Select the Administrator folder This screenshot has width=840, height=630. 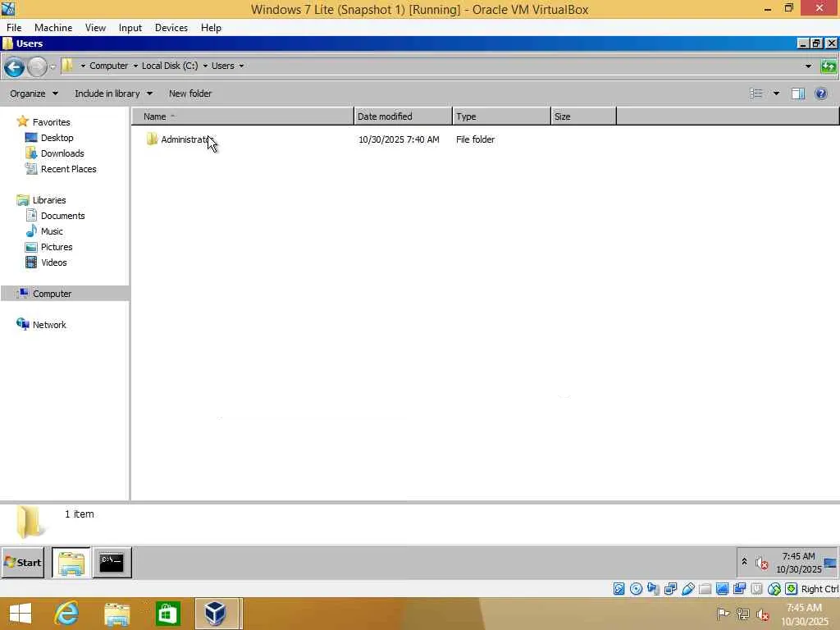180,139
